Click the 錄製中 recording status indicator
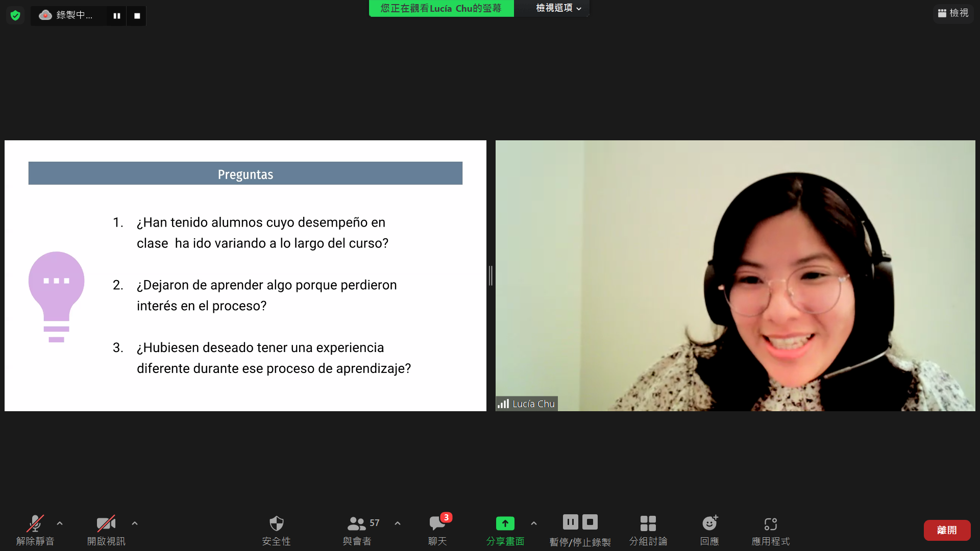Viewport: 980px width, 551px height. click(x=67, y=15)
